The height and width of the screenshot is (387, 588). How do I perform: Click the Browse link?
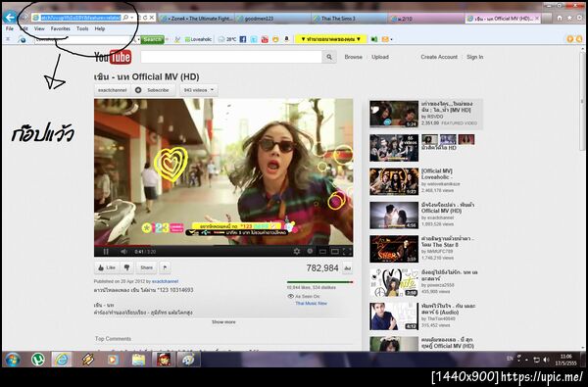pos(353,57)
